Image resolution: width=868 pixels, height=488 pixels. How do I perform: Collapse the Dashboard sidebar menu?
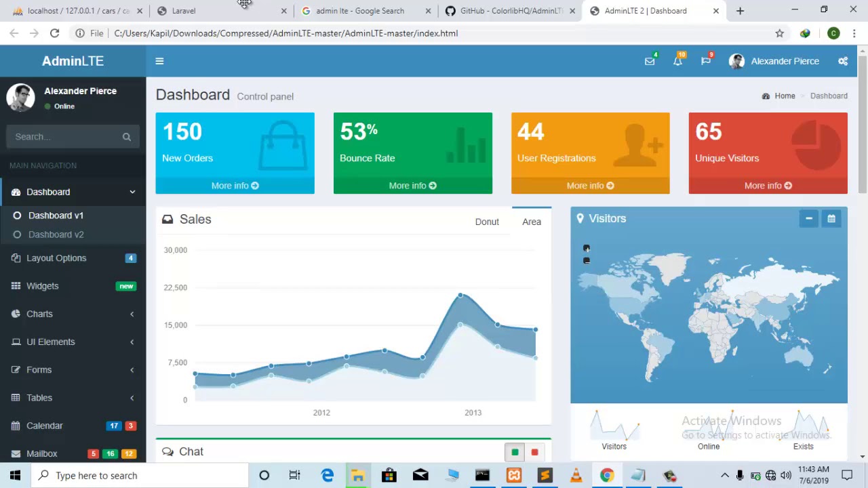pyautogui.click(x=73, y=192)
